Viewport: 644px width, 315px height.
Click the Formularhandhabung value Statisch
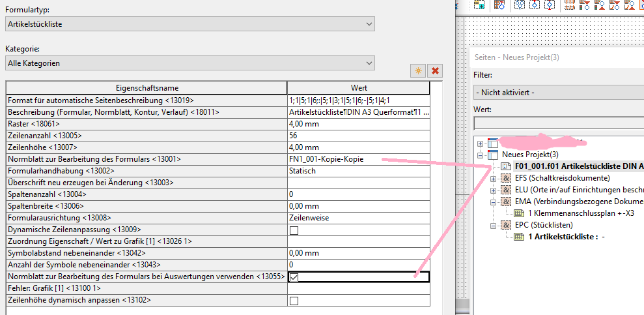tap(359, 171)
